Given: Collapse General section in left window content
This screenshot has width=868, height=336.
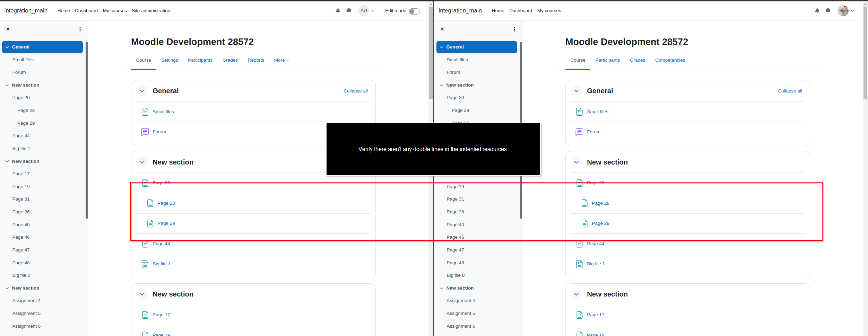Looking at the screenshot, I should pyautogui.click(x=142, y=91).
